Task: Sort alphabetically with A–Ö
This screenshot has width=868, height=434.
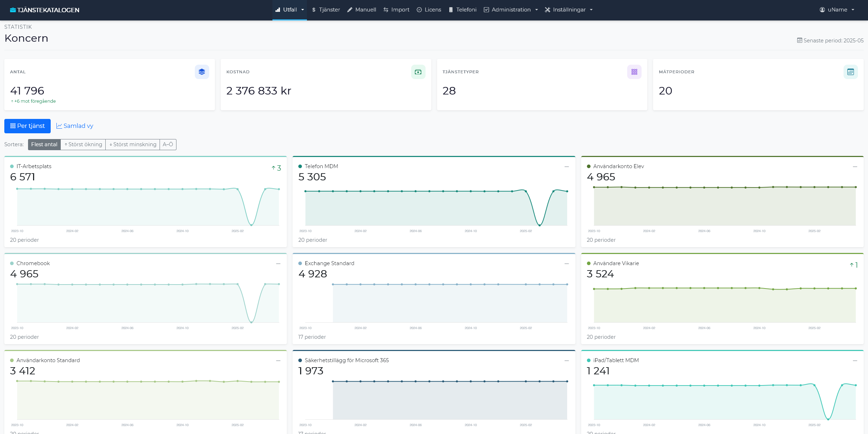Action: point(168,144)
